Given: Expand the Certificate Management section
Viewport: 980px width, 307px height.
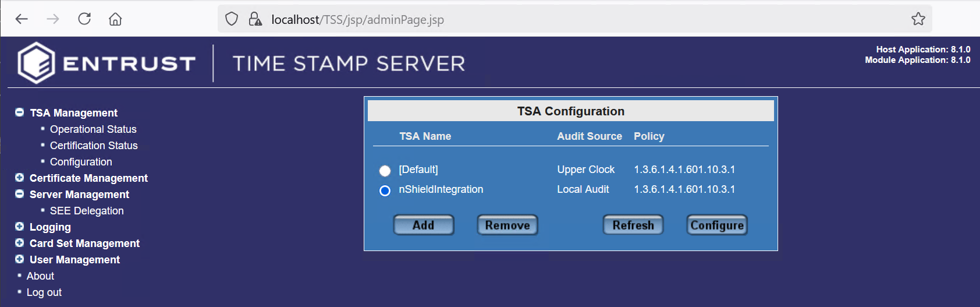Looking at the screenshot, I should 19,178.
